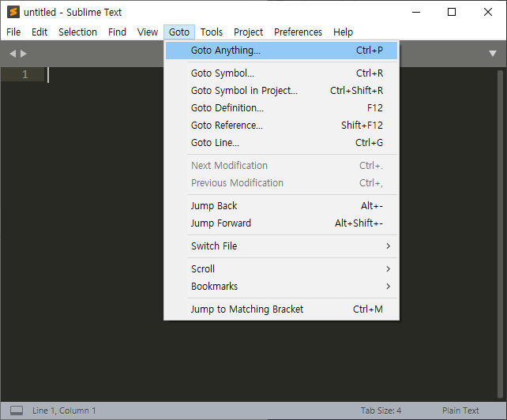Screen dimensions: 507x420
Task: Open the Selection menu
Action: (x=77, y=32)
